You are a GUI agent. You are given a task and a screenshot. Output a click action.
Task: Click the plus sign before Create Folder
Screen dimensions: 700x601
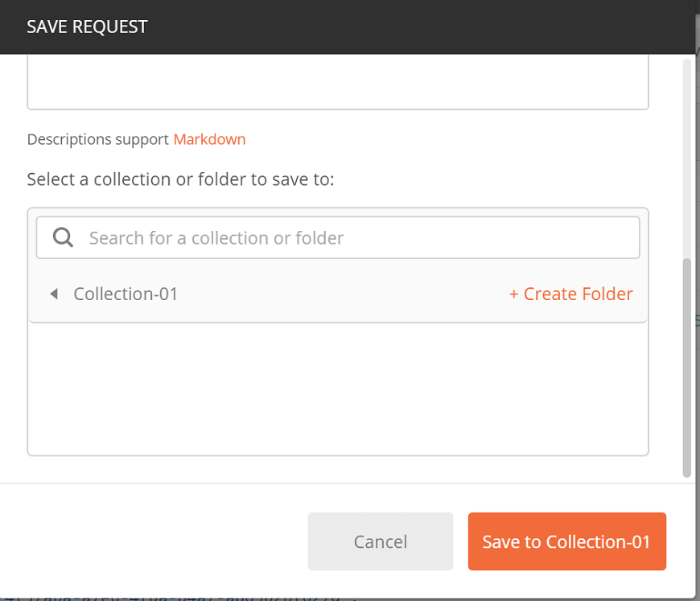514,294
